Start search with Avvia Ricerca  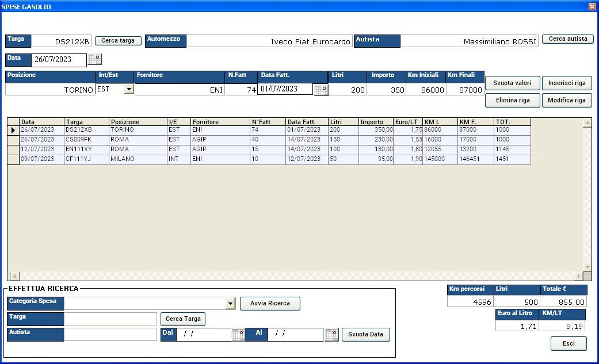click(x=270, y=303)
